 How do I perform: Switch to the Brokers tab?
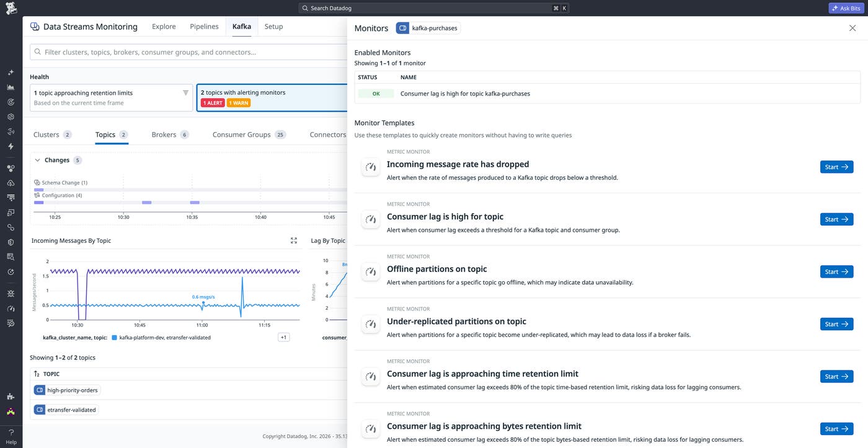170,134
